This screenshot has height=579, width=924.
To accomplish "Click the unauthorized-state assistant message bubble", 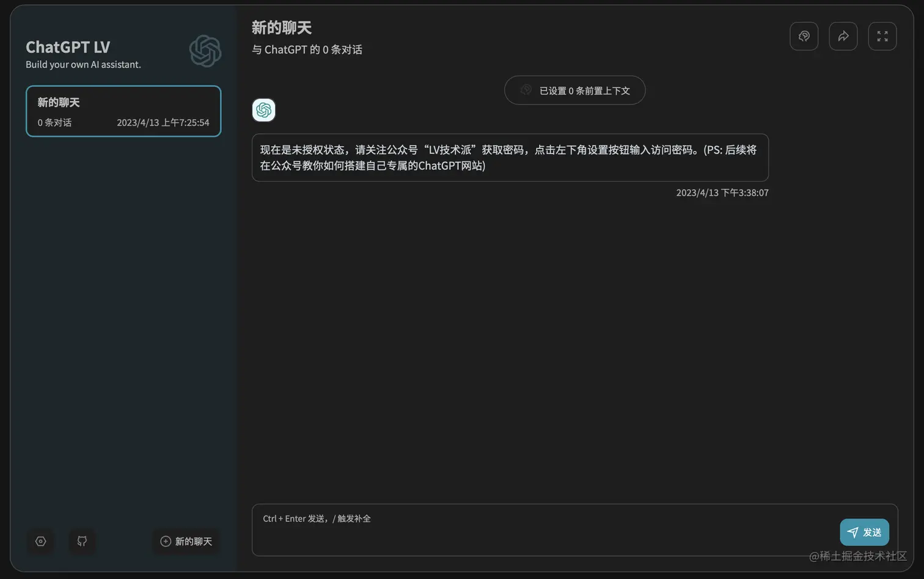I will (x=510, y=158).
